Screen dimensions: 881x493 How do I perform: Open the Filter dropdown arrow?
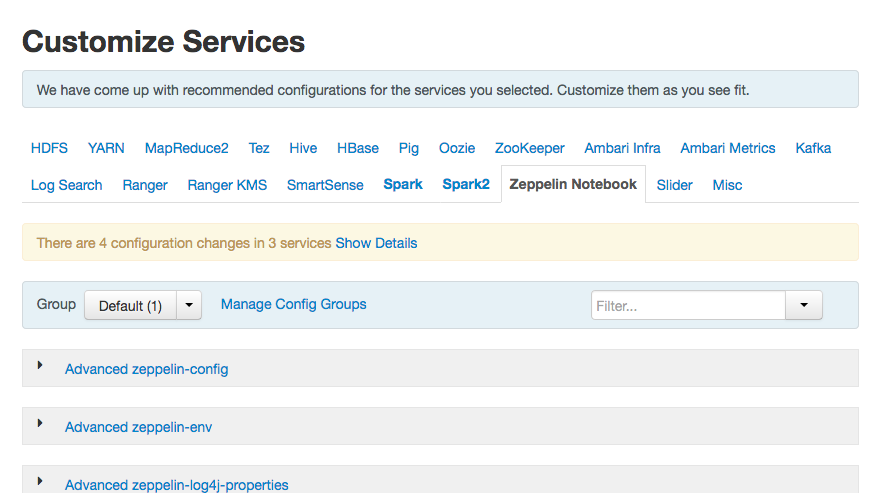(x=803, y=306)
